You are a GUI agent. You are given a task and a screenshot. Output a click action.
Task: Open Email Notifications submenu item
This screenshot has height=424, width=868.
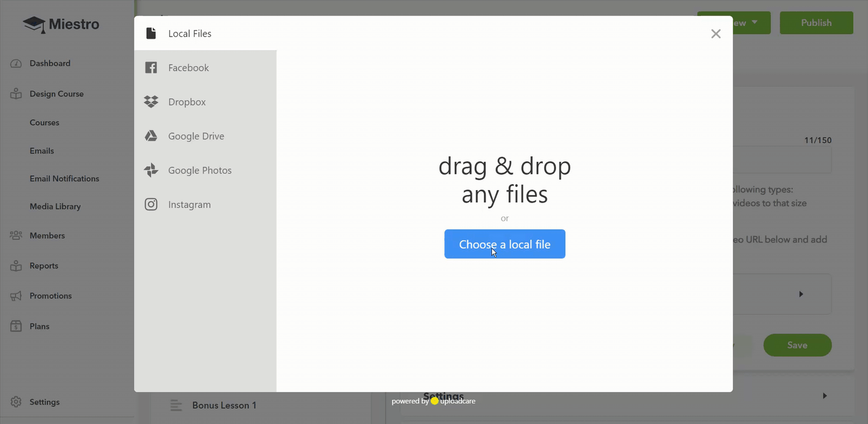[64, 178]
